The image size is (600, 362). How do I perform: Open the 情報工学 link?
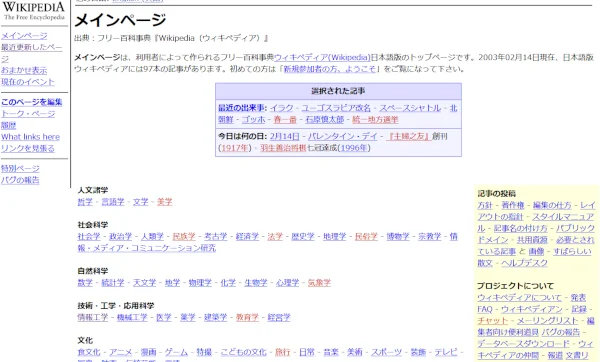(93, 317)
